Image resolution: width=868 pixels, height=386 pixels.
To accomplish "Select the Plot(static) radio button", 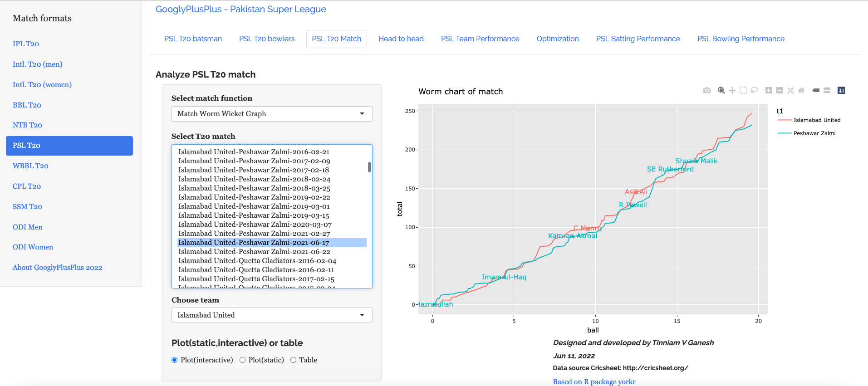I will click(243, 360).
